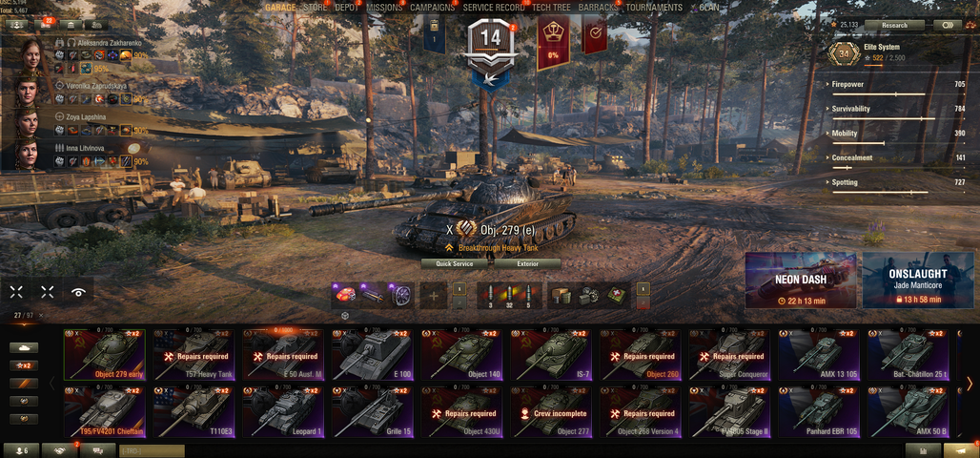The height and width of the screenshot is (458, 980).
Task: Toggle the x2 bonus carousel filter
Action: click(25, 365)
